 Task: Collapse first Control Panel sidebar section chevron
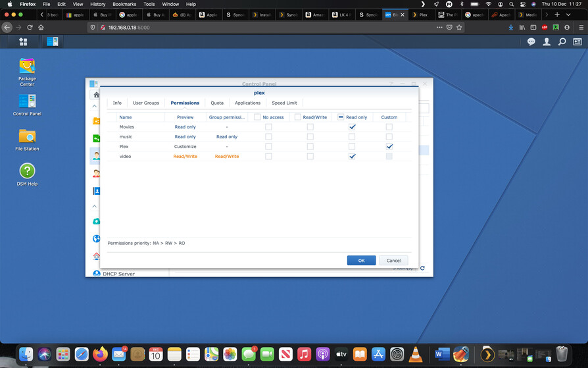click(x=95, y=106)
